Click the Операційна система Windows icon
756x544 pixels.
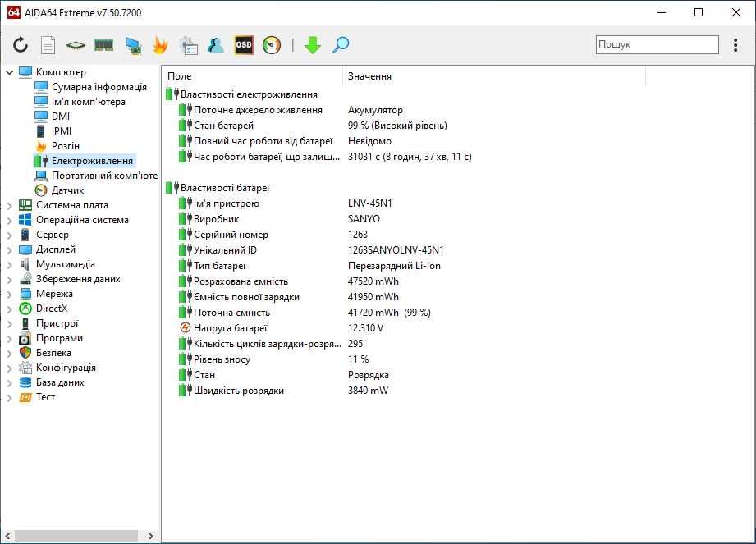click(25, 220)
